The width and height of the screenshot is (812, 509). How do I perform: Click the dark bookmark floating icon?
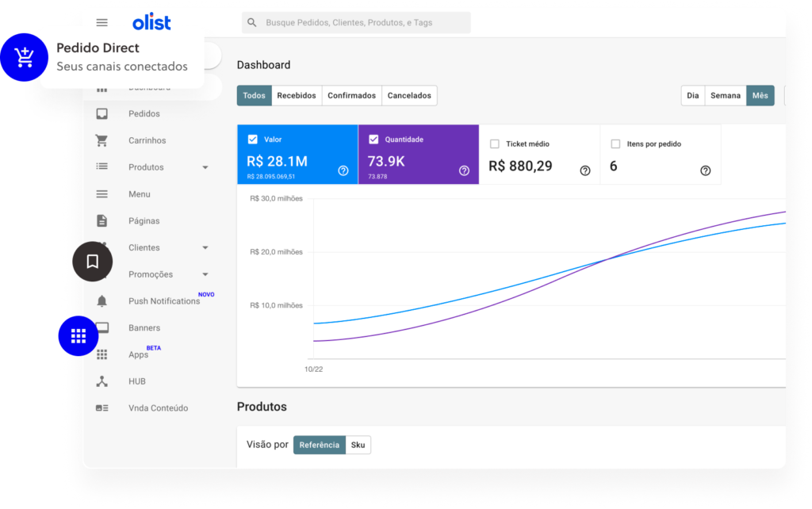(93, 262)
